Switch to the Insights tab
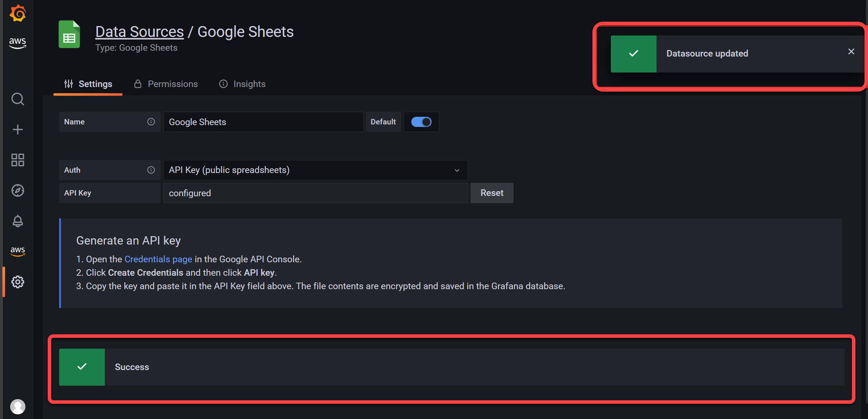Screen dimensions: 868x419 (x=242, y=84)
